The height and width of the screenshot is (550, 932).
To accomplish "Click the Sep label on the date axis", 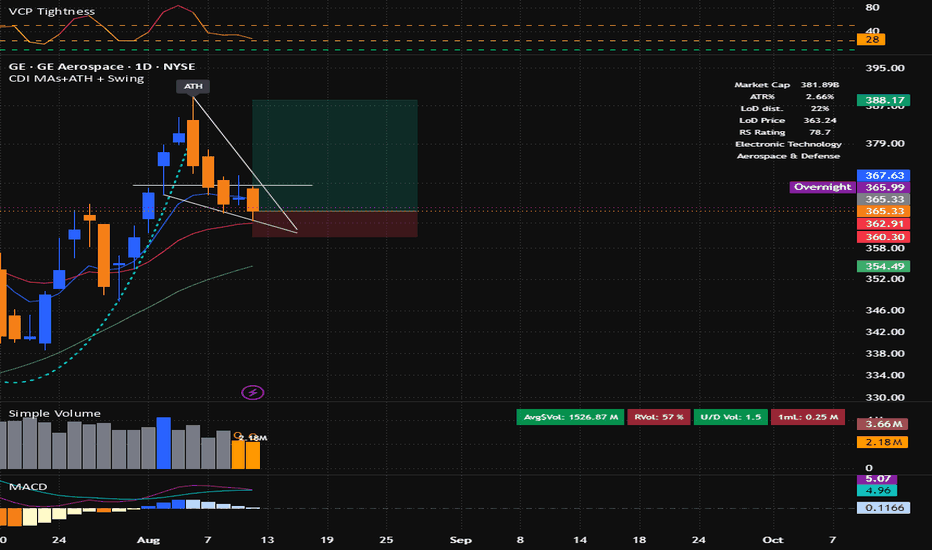I will pyautogui.click(x=461, y=540).
